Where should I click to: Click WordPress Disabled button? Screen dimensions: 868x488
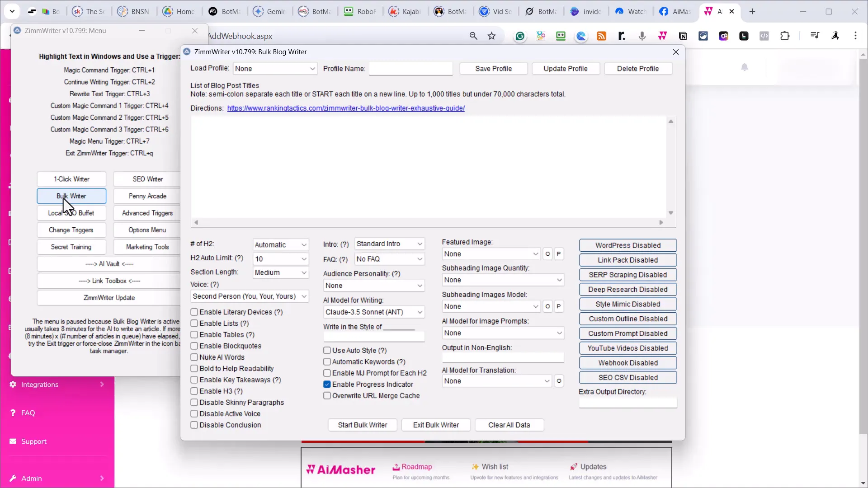(x=628, y=245)
